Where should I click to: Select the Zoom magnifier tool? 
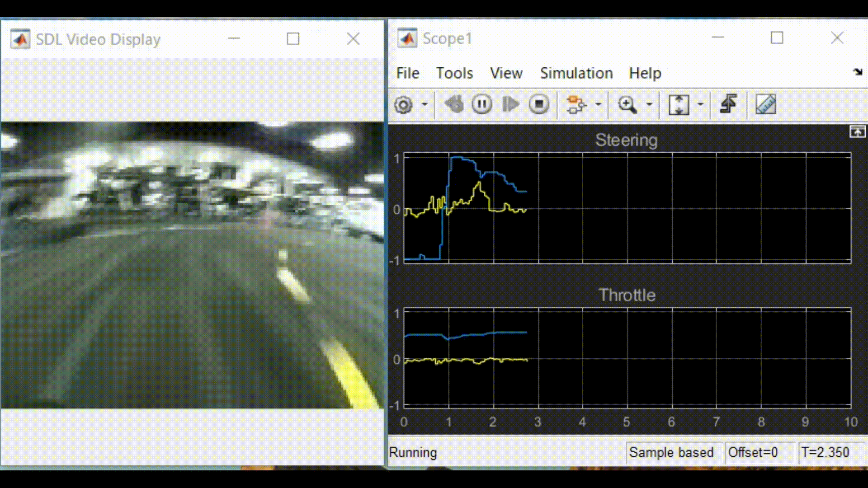(627, 105)
